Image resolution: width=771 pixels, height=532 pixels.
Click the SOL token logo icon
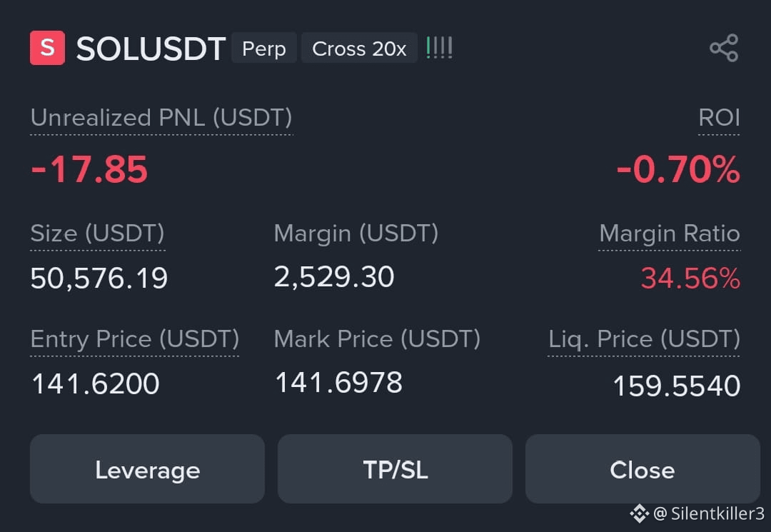[x=46, y=48]
